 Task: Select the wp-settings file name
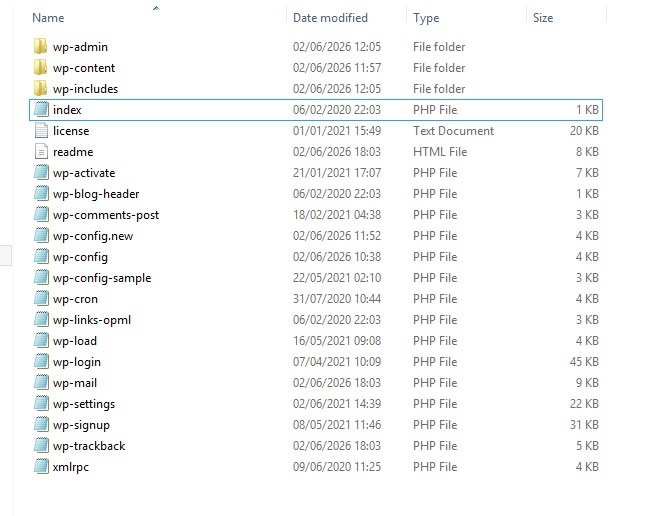point(84,404)
